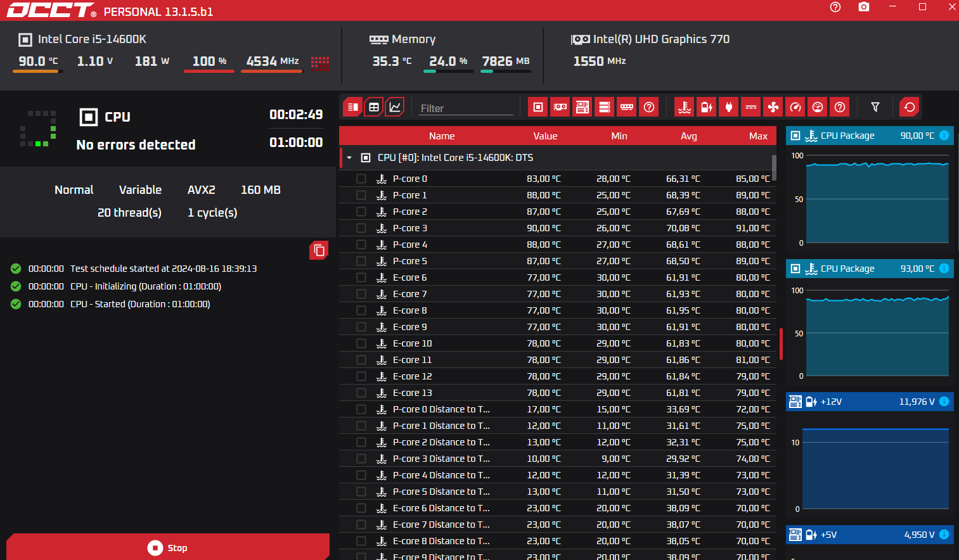Viewport: 959px width, 560px height.
Task: Toggle the usage gauge filter icon
Action: 818,107
